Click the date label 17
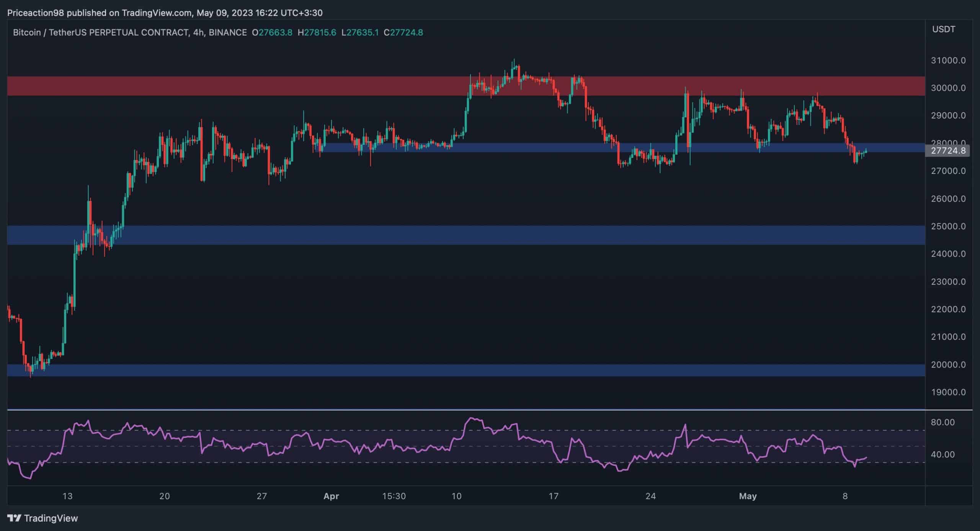Image resolution: width=980 pixels, height=531 pixels. coord(554,496)
